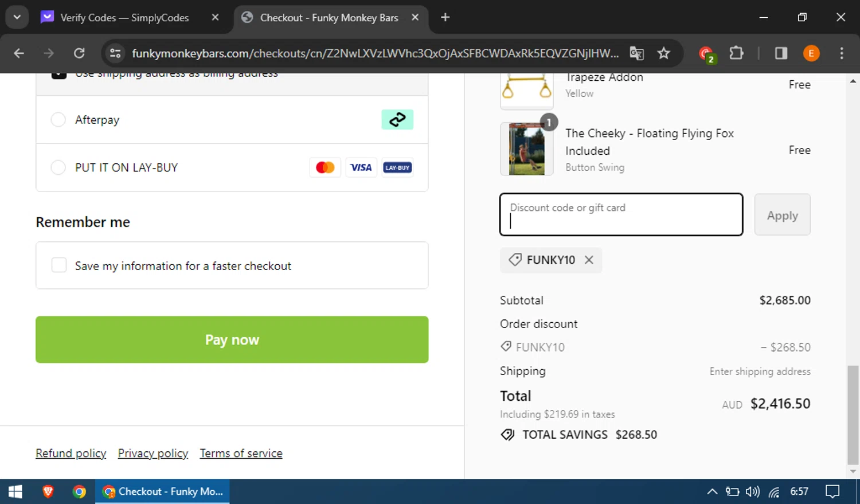Open the profile avatar E
Screen dimensions: 860x504
811,53
